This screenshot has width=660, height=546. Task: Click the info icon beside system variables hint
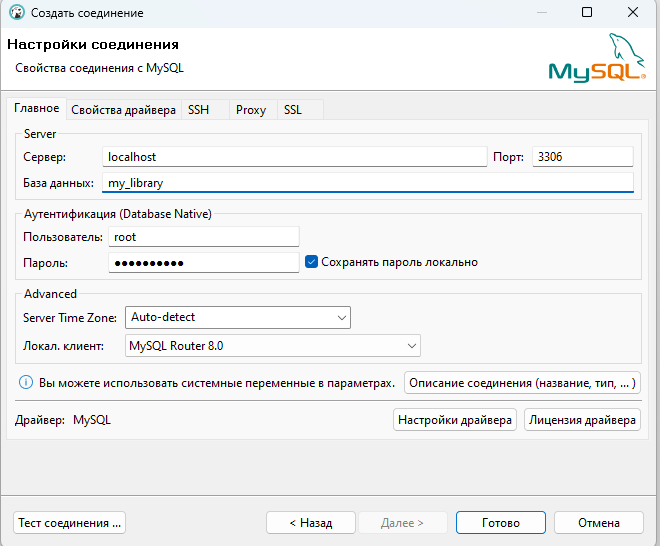click(26, 382)
